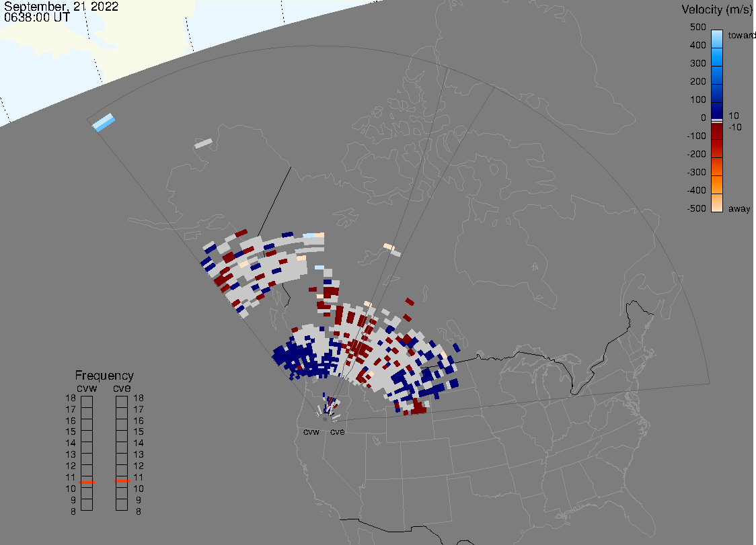Click the 0 value on velocity scale
756x545 pixels.
[x=703, y=118]
